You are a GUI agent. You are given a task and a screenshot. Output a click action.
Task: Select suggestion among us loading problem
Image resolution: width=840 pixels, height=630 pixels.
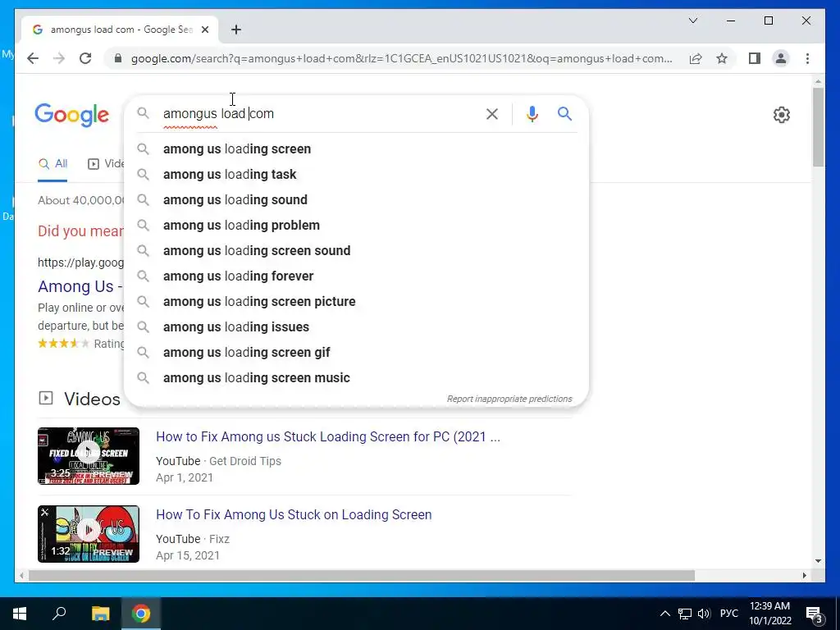pyautogui.click(x=356, y=225)
